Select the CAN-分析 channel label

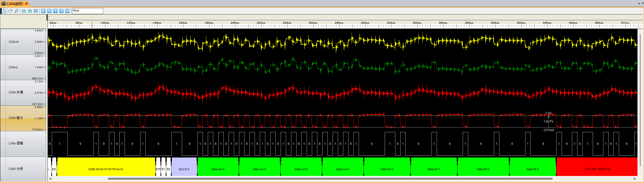16,169
